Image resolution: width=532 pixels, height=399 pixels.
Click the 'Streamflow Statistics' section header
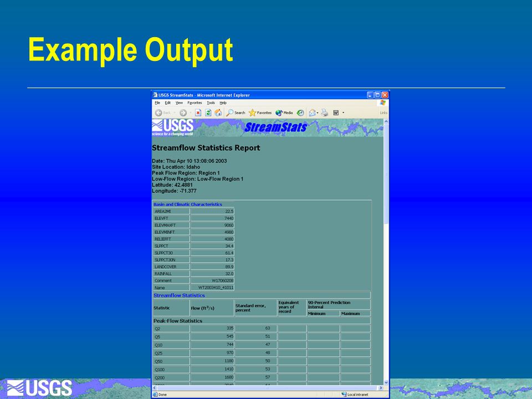[x=179, y=295]
